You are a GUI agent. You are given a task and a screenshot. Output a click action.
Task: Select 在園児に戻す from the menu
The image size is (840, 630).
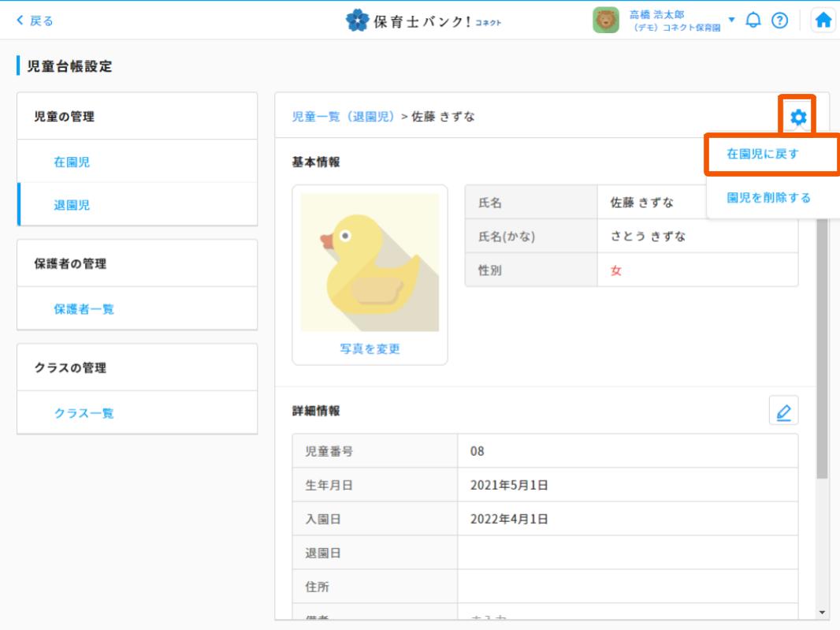click(x=762, y=155)
